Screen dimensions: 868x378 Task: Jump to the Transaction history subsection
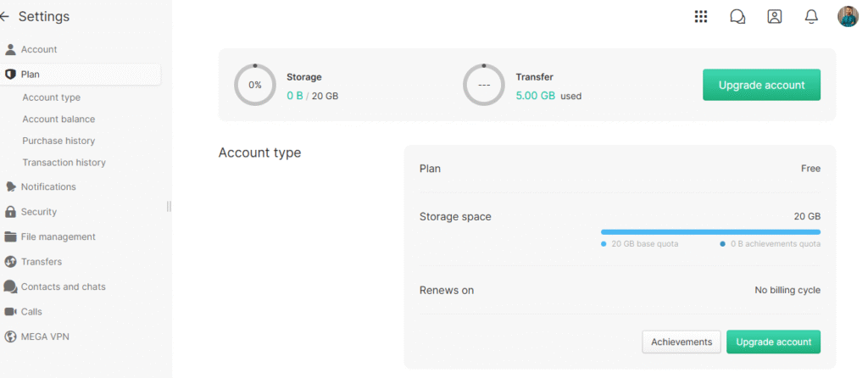(x=64, y=162)
